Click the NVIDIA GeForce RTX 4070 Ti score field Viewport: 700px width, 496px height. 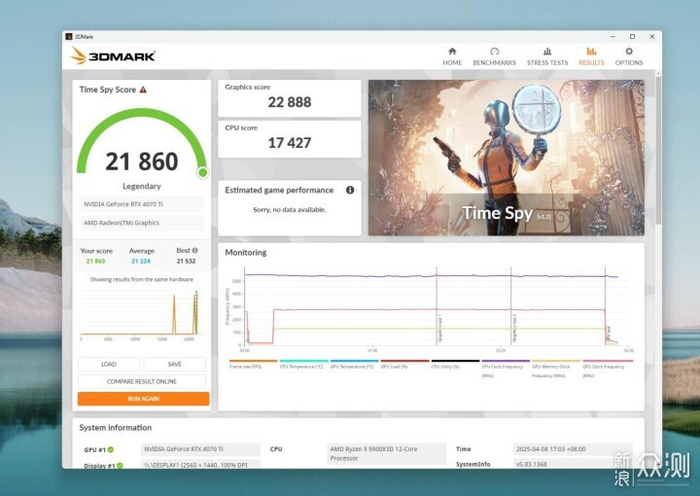[x=142, y=204]
